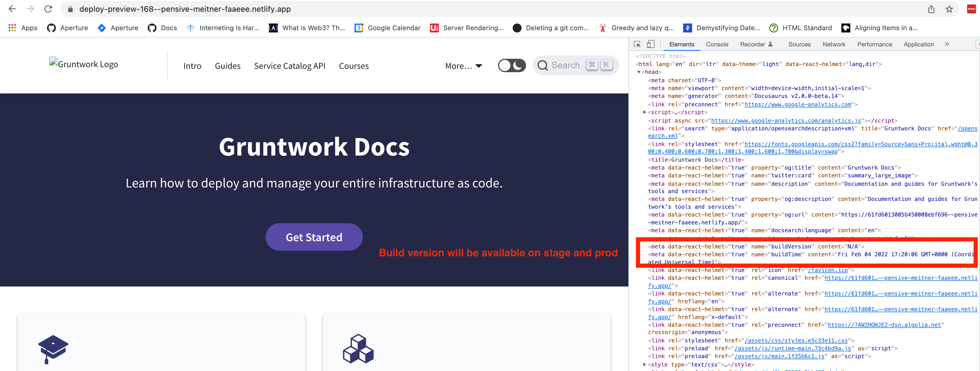Open the Apps grid bookmark
The height and width of the screenshot is (371, 980).
tap(22, 28)
